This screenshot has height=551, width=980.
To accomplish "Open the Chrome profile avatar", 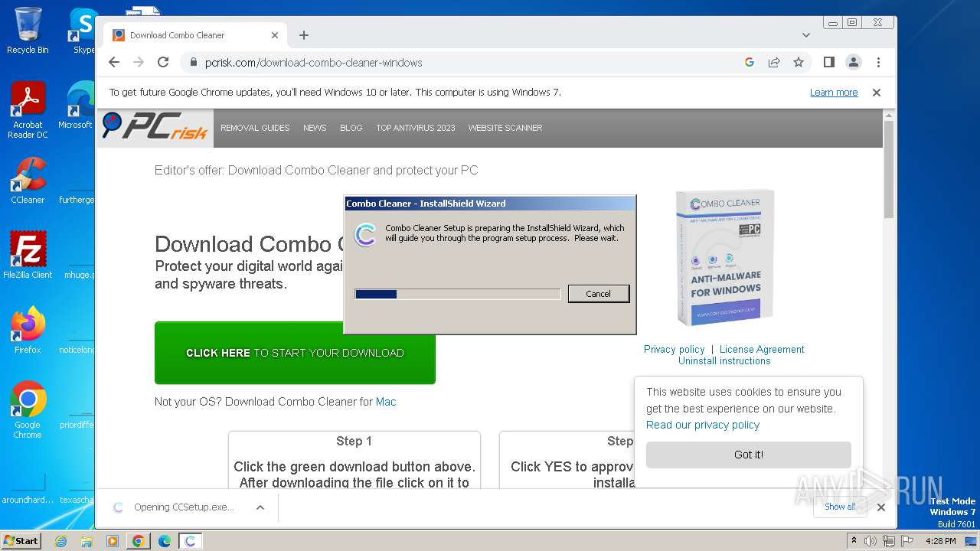I will point(854,62).
